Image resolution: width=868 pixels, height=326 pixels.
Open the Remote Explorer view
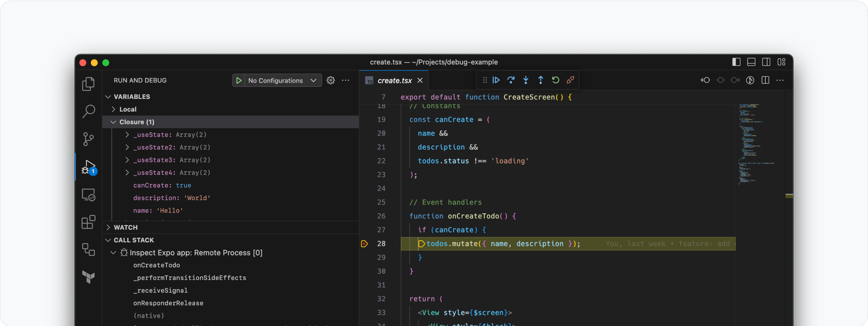[x=88, y=195]
